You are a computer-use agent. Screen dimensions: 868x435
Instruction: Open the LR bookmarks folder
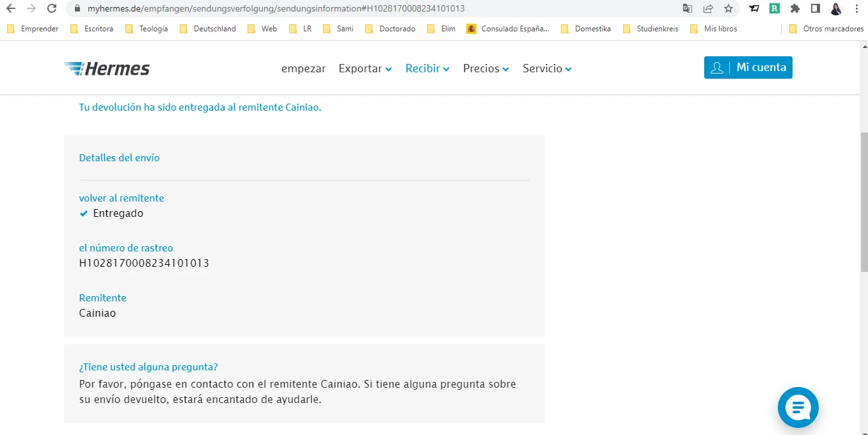pyautogui.click(x=301, y=29)
